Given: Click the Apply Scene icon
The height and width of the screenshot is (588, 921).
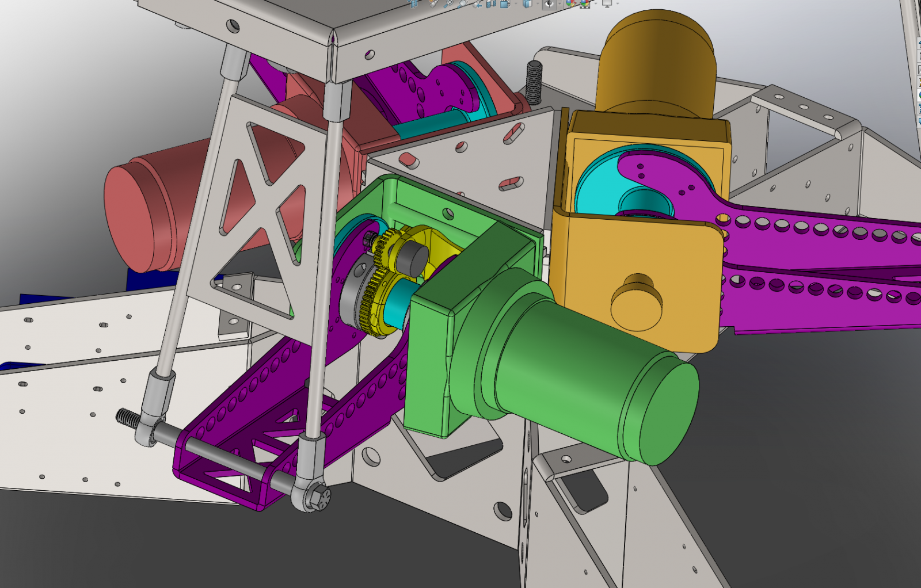Looking at the screenshot, I should (x=585, y=3).
